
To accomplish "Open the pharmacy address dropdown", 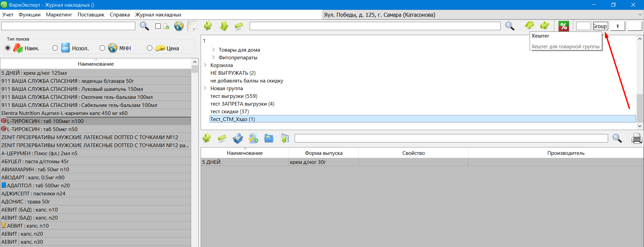I will click(640, 15).
